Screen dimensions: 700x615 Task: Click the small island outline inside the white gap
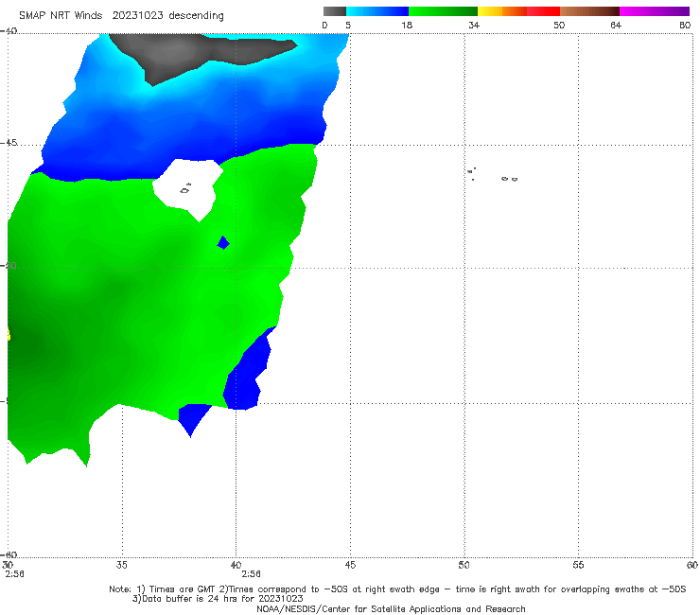[185, 189]
